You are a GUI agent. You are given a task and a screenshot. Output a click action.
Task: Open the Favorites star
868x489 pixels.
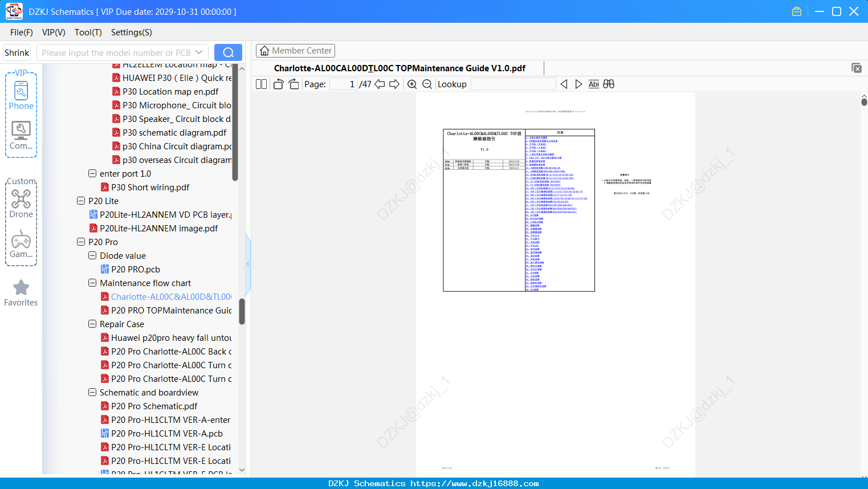(21, 293)
